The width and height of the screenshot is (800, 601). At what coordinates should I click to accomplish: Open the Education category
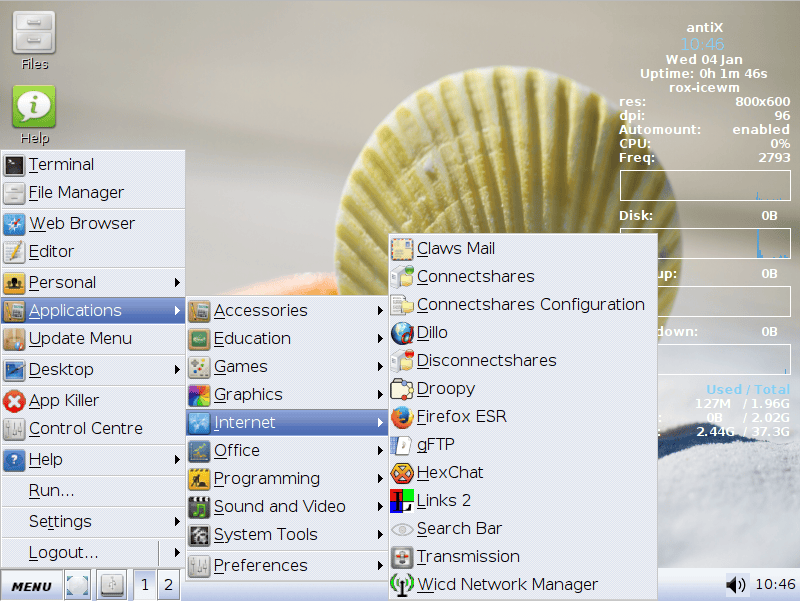point(287,339)
